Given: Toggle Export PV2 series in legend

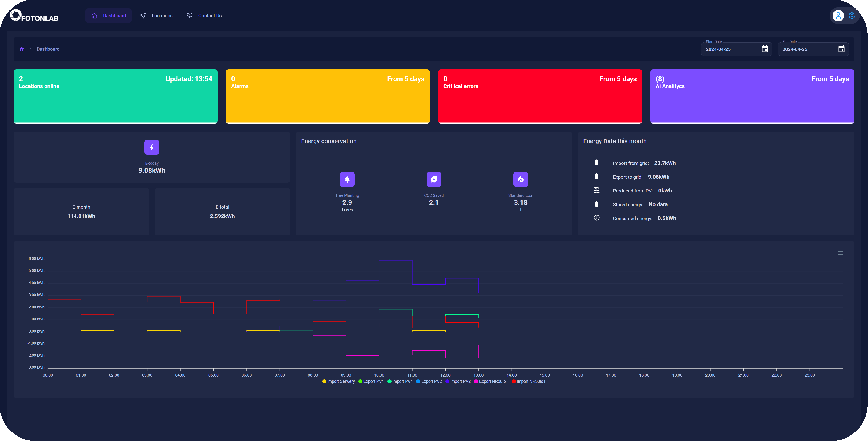Looking at the screenshot, I should coord(429,382).
